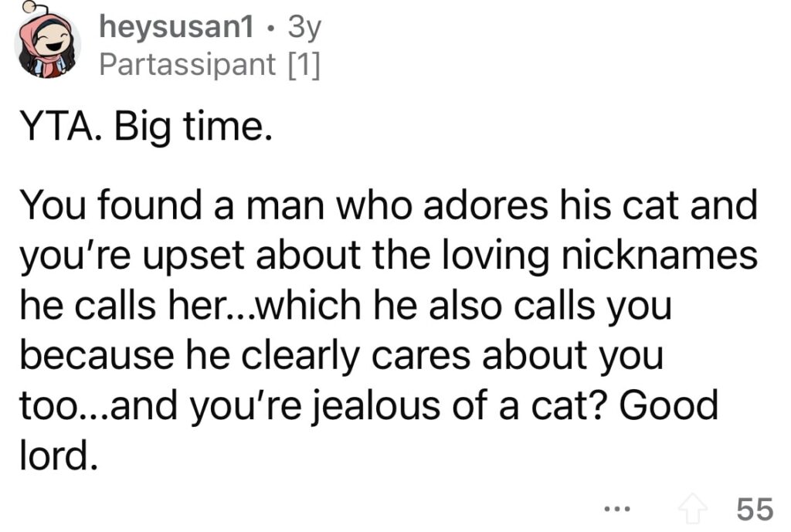Click the dot separator between username and 3y

pos(271,30)
